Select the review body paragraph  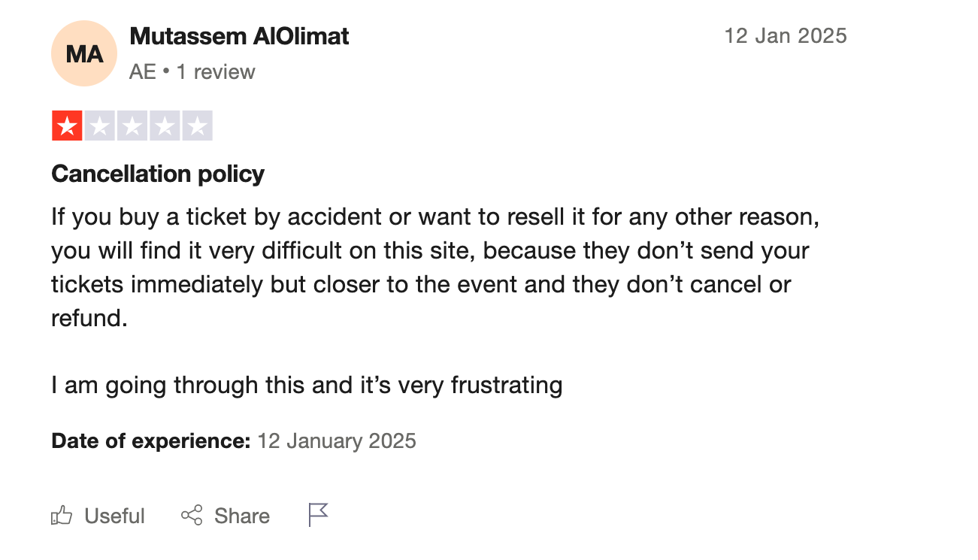click(434, 267)
